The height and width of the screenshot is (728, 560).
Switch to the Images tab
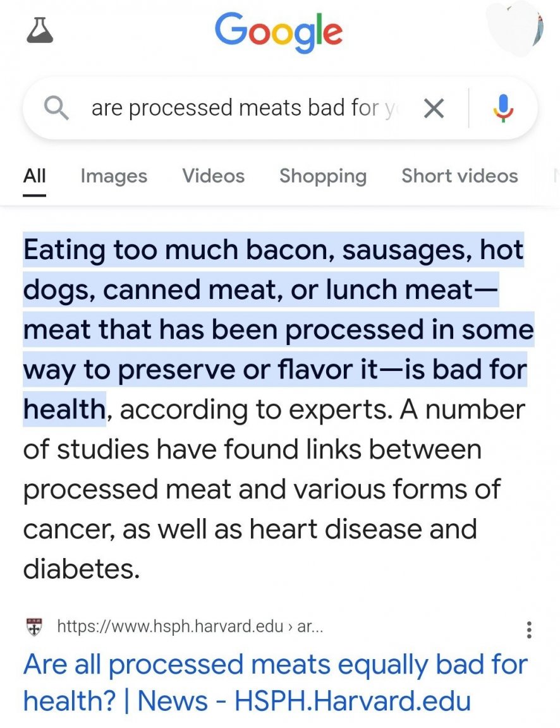114,176
